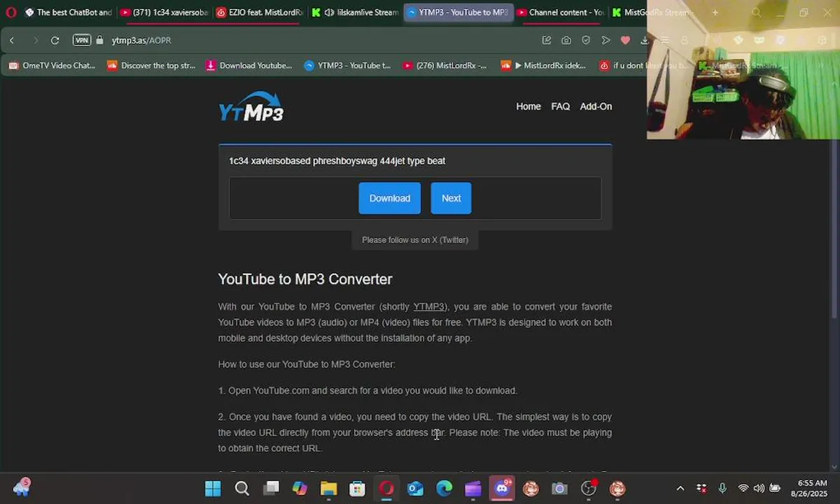Toggle the VPN badge in the address bar
This screenshot has width=840, height=504.
[x=82, y=41]
